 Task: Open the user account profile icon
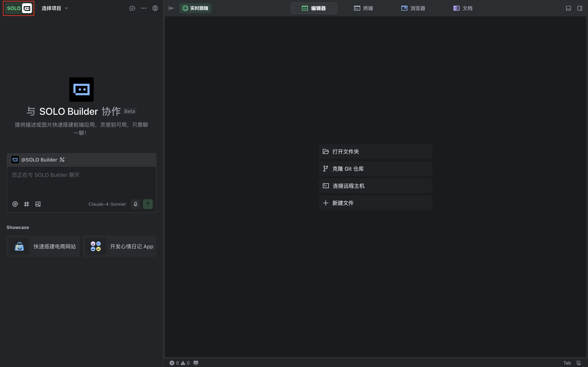155,8
